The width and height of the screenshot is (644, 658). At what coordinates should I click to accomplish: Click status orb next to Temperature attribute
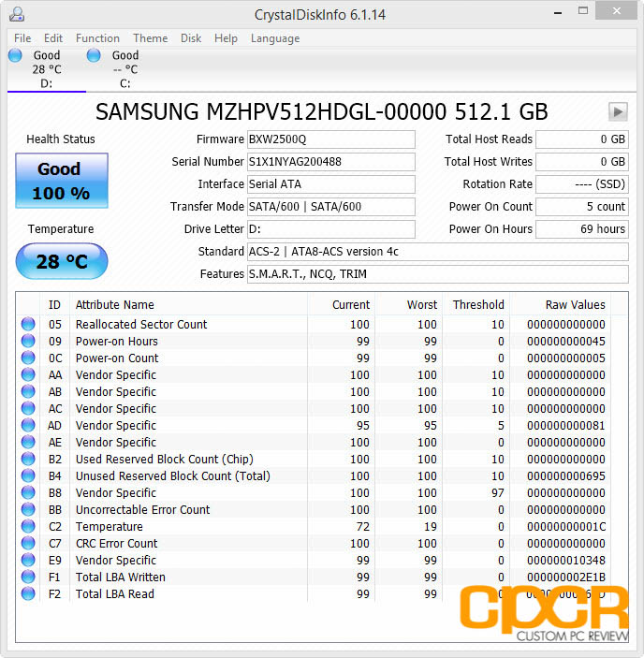(x=28, y=526)
